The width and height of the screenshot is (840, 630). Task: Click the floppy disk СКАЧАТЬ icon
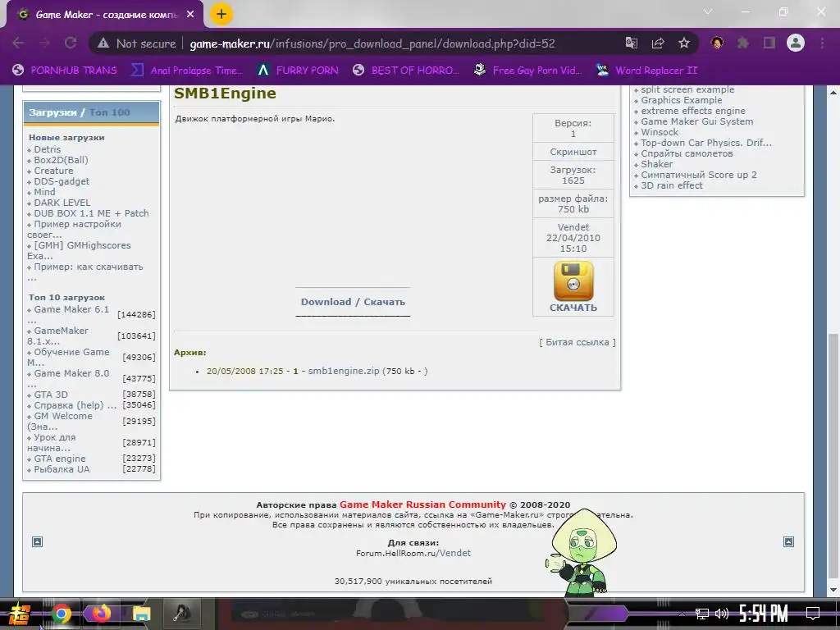click(573, 281)
